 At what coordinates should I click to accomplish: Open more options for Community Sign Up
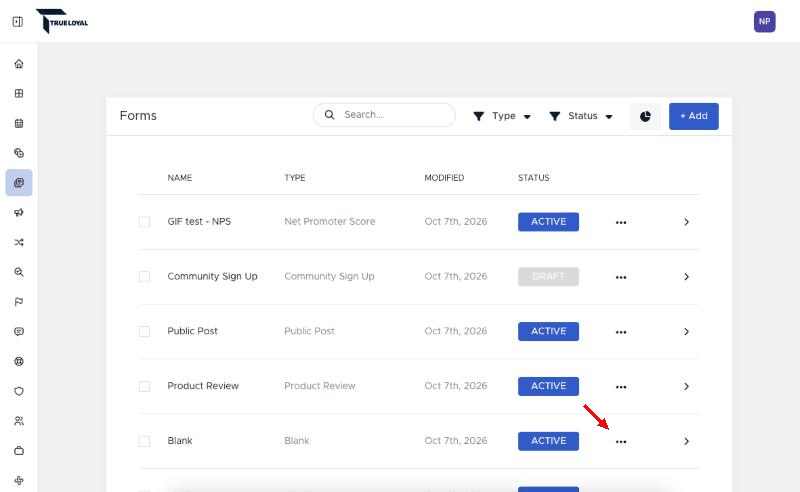tap(621, 277)
